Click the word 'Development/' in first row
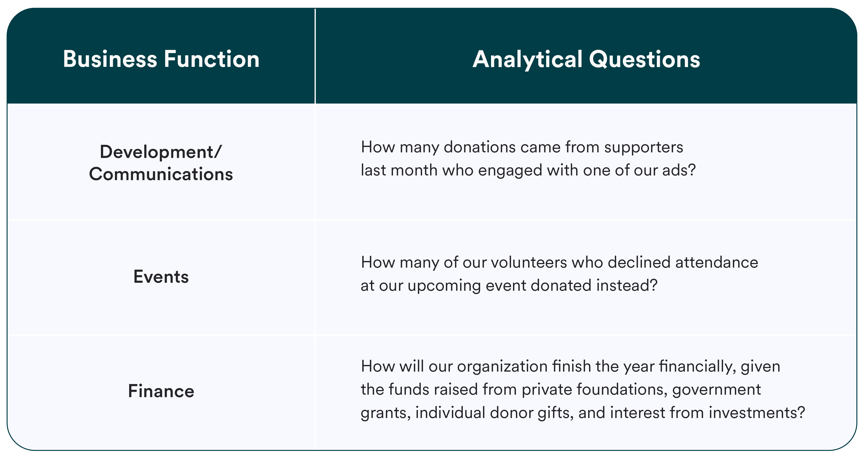Viewport: 868px width, 458px height. point(161,152)
